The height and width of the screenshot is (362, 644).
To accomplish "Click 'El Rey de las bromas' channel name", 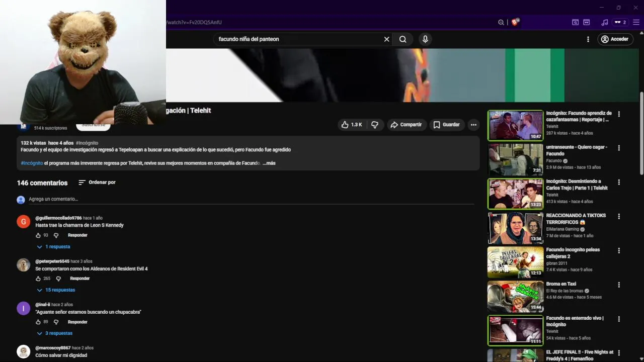I will 565,291.
